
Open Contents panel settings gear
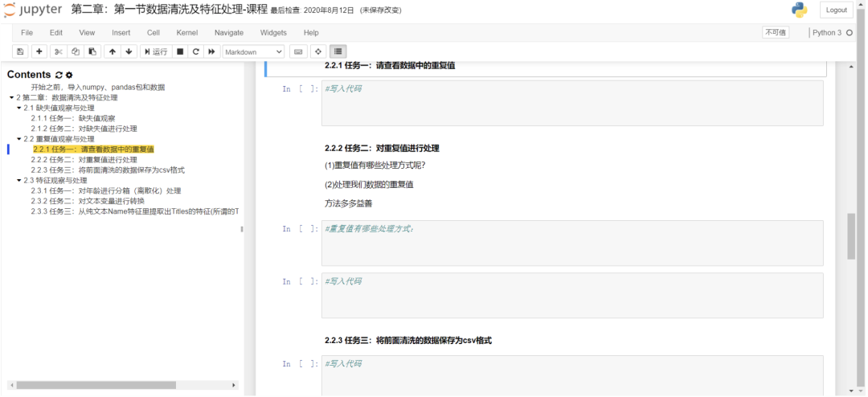click(x=68, y=75)
